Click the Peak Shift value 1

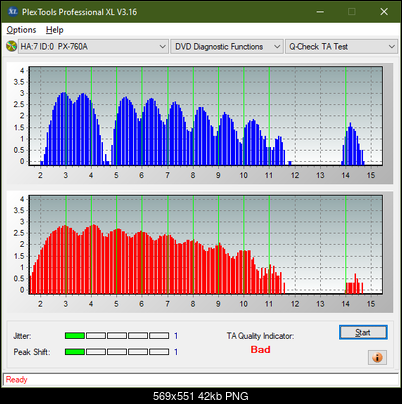click(176, 352)
